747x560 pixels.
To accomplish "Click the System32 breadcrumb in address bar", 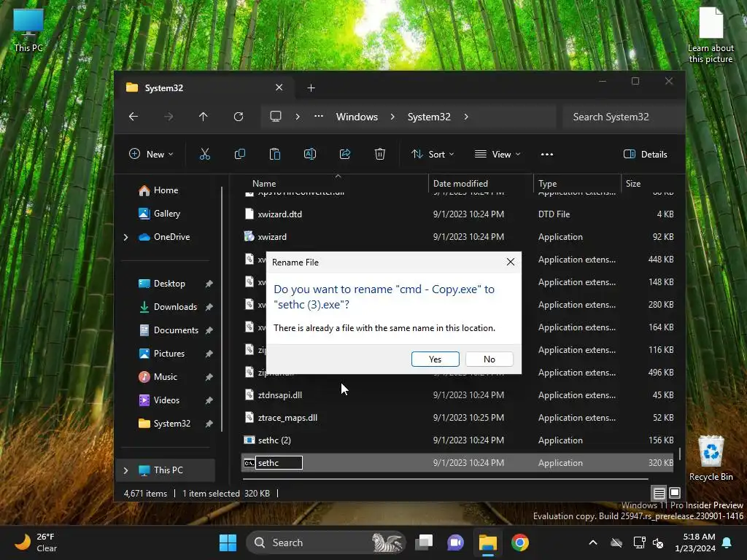I will click(429, 117).
